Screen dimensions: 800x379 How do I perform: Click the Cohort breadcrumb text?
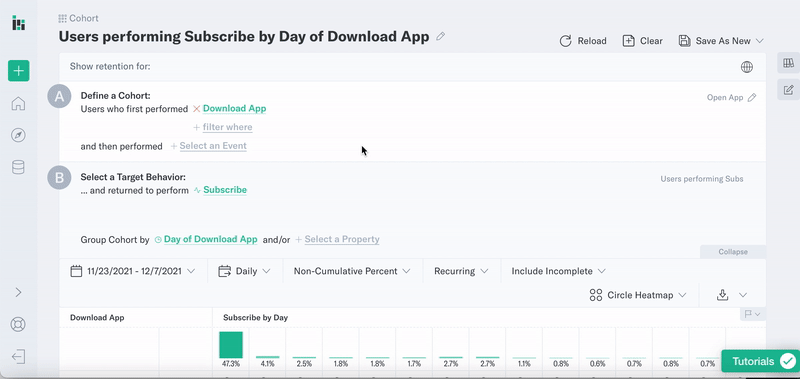point(84,18)
